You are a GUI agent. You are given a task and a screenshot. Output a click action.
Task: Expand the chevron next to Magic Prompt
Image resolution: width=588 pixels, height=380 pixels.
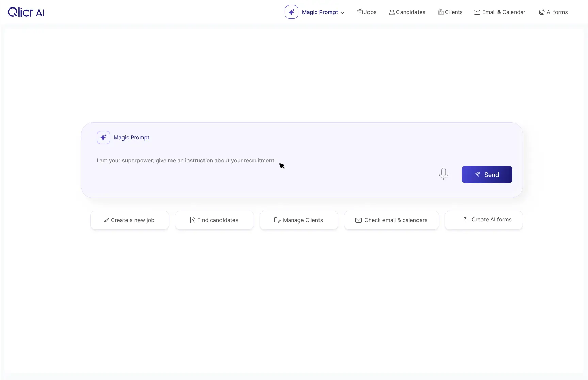coord(342,13)
